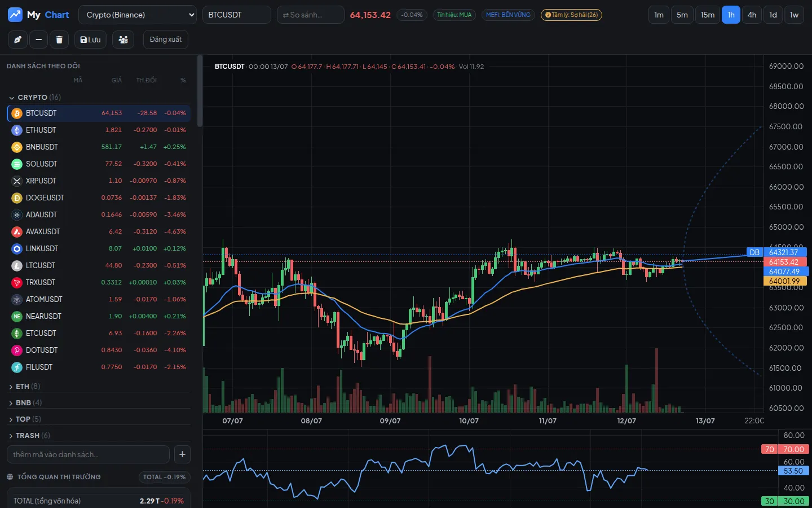Click the Cosmos icon beside ATOMUSDT
Screen dimensions: 812x508
pyautogui.click(x=17, y=299)
